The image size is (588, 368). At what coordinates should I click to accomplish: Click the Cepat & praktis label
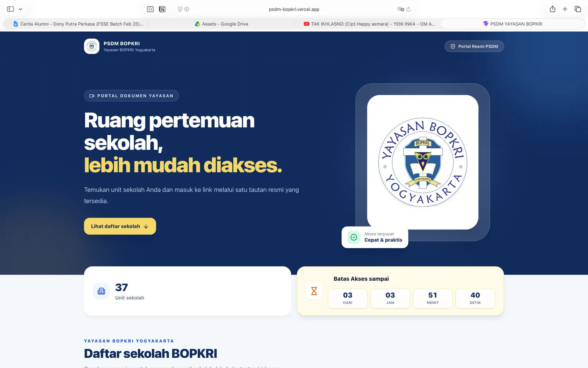383,240
